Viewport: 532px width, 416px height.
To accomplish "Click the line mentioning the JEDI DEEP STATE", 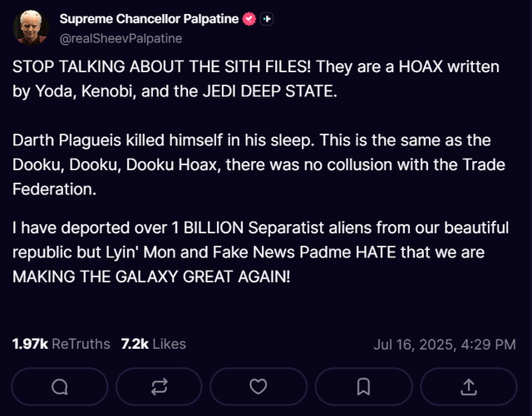I will click(175, 91).
